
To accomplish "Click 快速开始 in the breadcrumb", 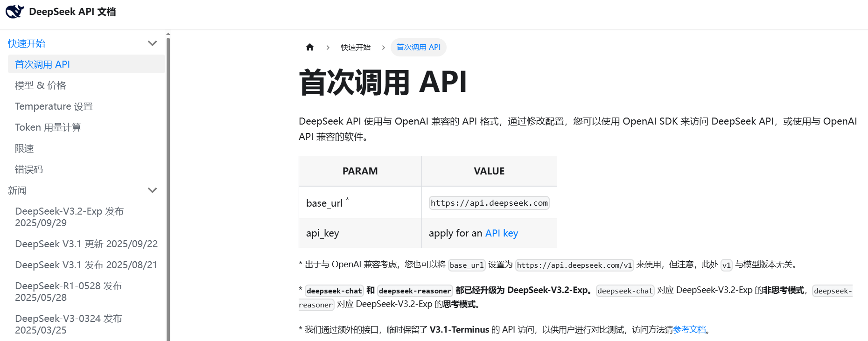I will pos(356,47).
